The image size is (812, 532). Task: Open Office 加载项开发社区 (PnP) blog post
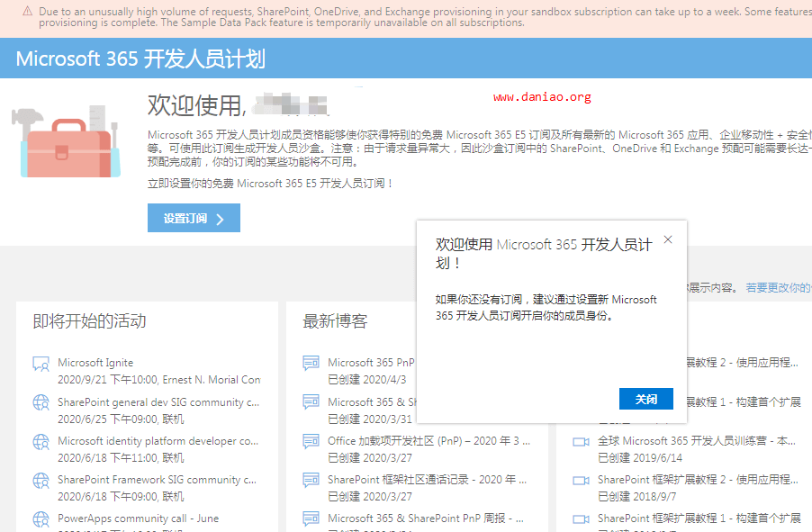pyautogui.click(x=429, y=441)
